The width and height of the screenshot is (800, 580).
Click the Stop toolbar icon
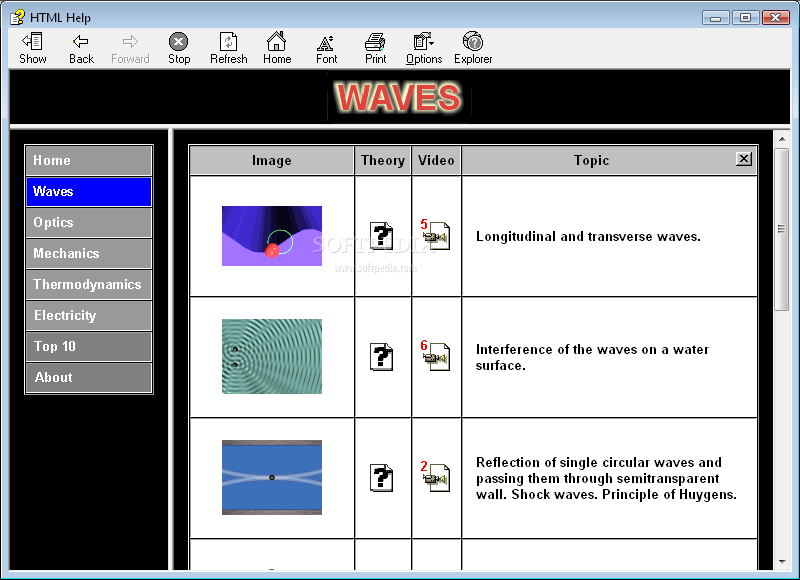point(179,48)
